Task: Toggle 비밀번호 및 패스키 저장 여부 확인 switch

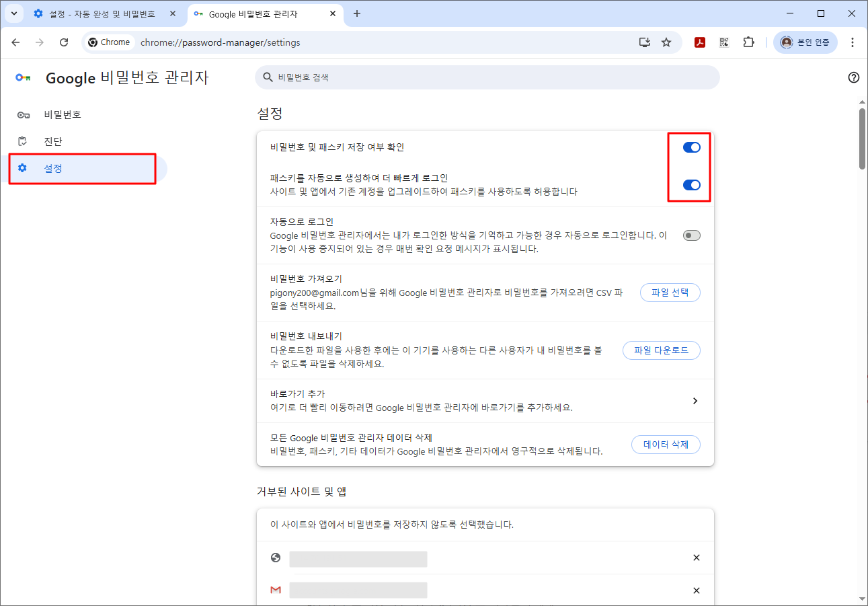Action: (x=692, y=147)
